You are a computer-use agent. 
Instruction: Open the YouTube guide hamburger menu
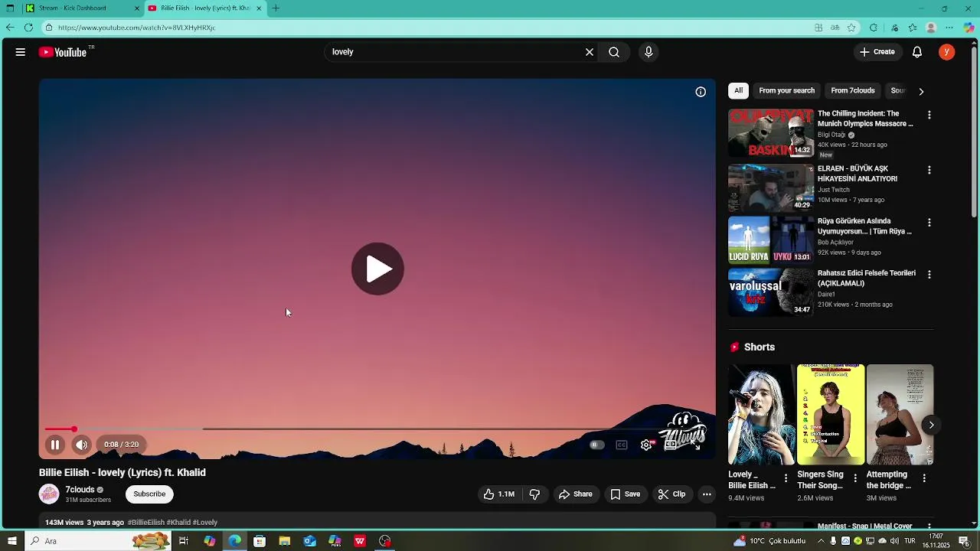click(x=21, y=52)
